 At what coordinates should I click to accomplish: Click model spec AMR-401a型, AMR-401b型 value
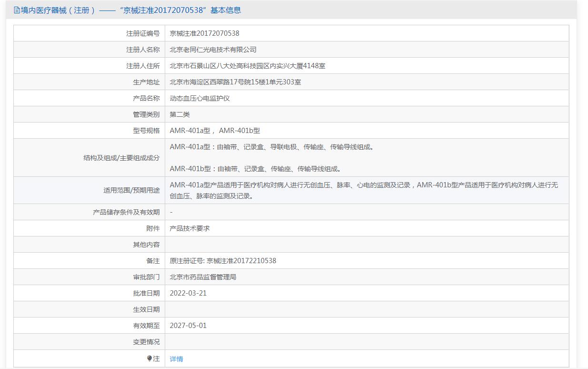coord(214,131)
